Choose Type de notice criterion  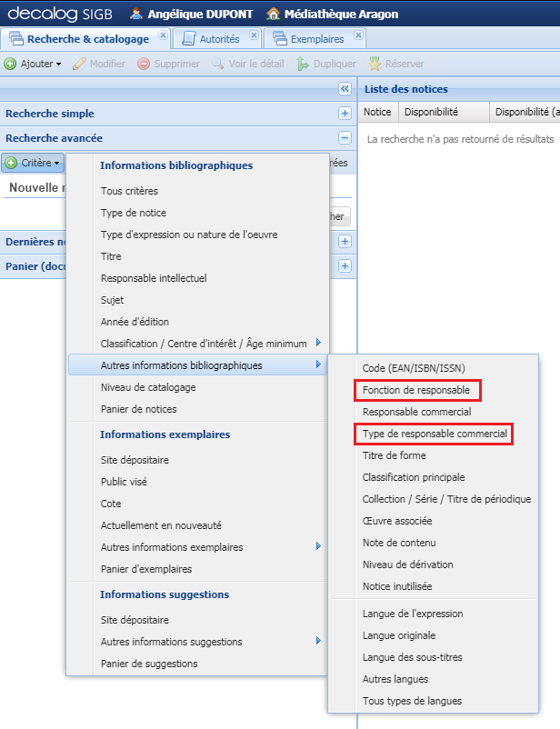(x=197, y=213)
